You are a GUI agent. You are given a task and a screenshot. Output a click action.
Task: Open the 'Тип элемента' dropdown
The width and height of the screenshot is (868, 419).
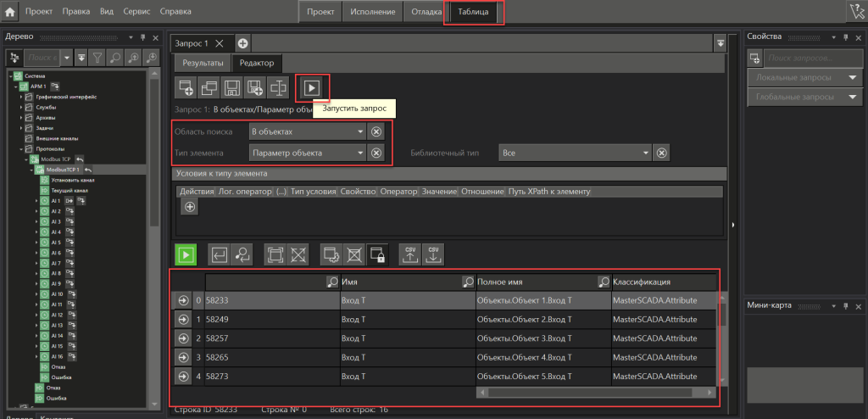(x=361, y=153)
